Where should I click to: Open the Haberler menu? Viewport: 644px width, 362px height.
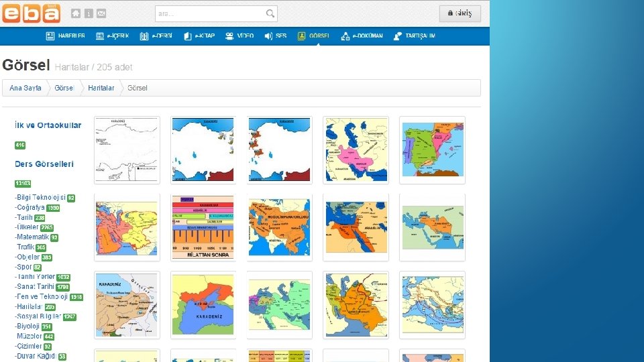[66, 36]
